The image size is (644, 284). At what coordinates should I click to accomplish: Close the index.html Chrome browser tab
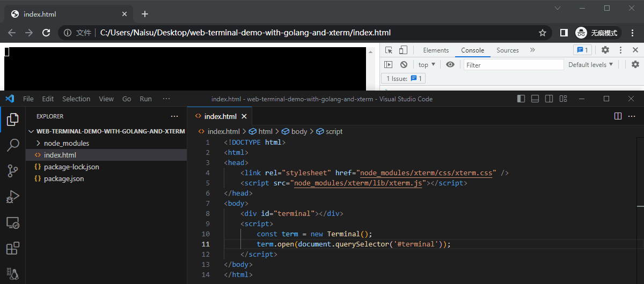[125, 14]
